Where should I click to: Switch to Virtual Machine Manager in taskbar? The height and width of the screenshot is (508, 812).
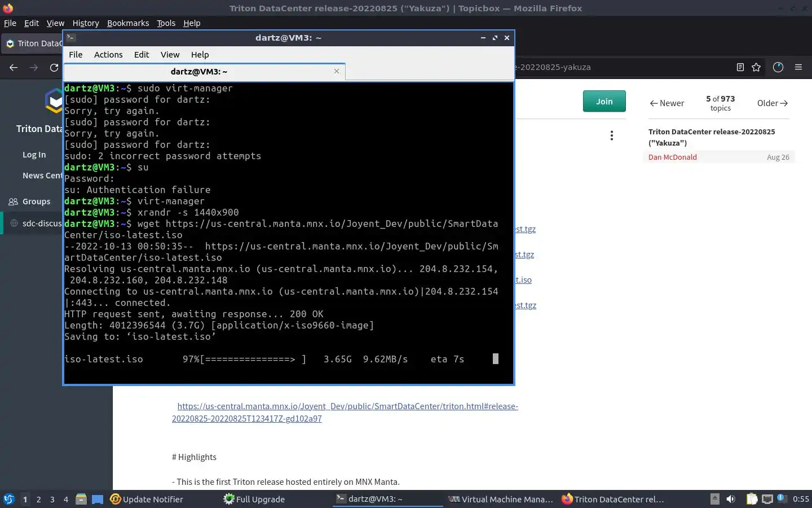click(501, 499)
